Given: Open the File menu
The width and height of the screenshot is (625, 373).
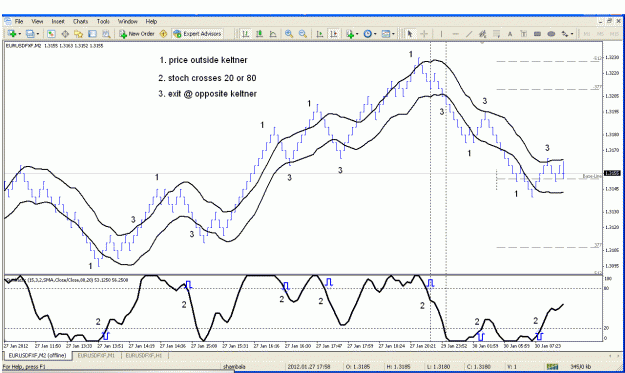Looking at the screenshot, I should coord(19,22).
